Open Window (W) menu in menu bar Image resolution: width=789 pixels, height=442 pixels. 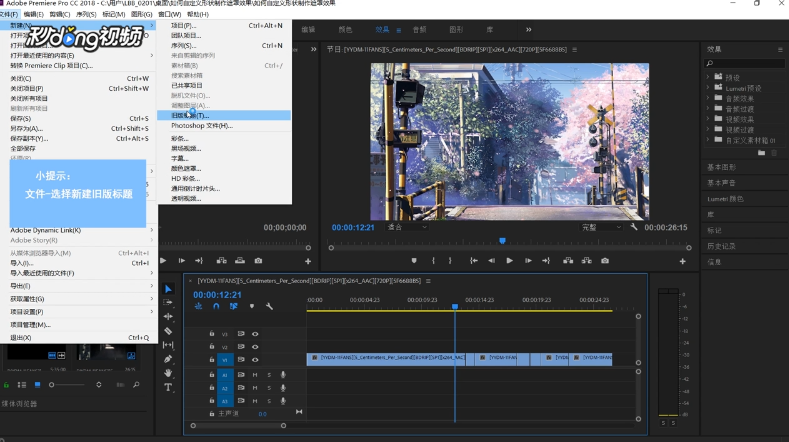[x=170, y=14]
